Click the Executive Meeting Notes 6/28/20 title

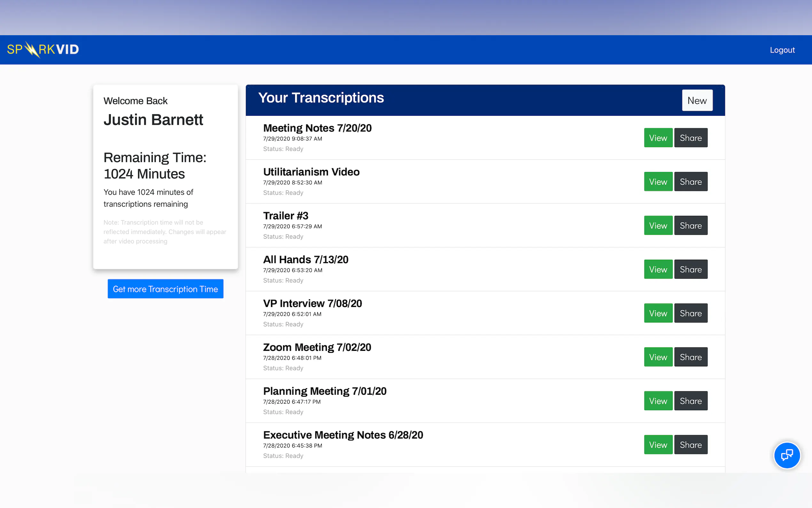point(343,435)
